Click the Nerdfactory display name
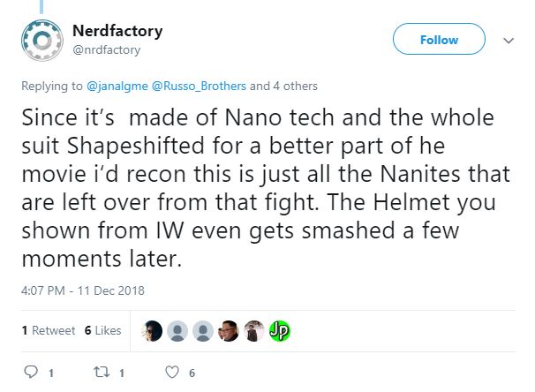The image size is (535, 392). [x=117, y=32]
